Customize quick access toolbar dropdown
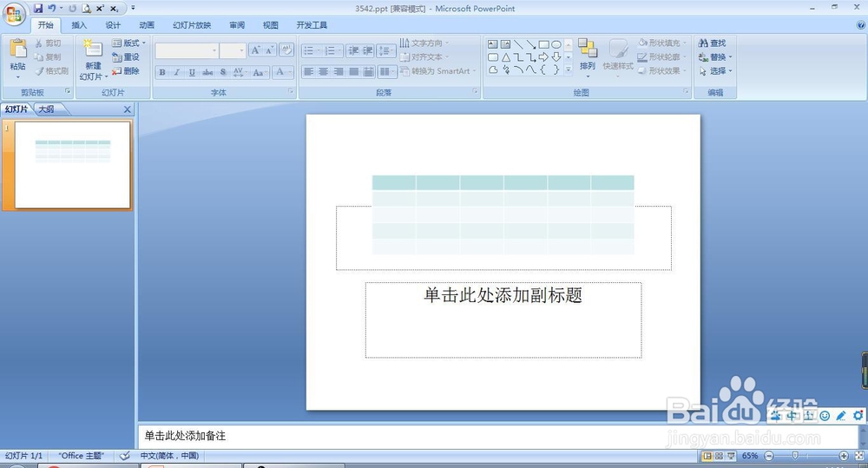Viewport: 868px width, 468px height. point(133,9)
